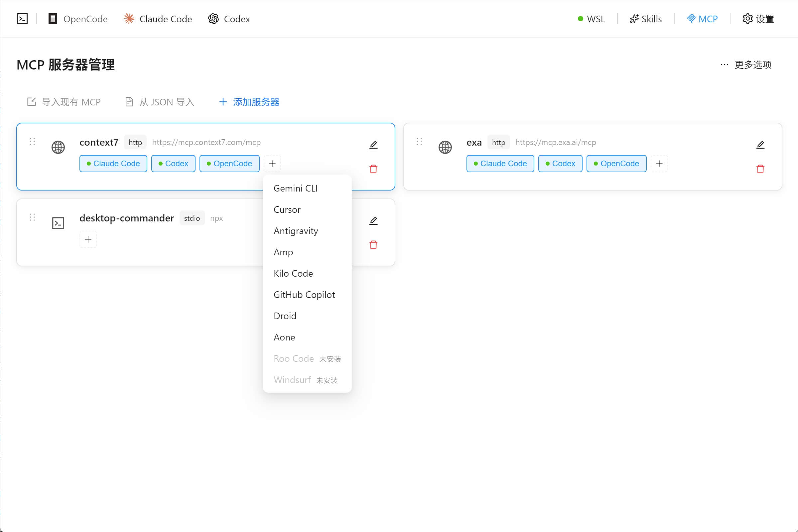Select Aone from the dropdown
This screenshot has height=532, width=798.
coord(307,337)
